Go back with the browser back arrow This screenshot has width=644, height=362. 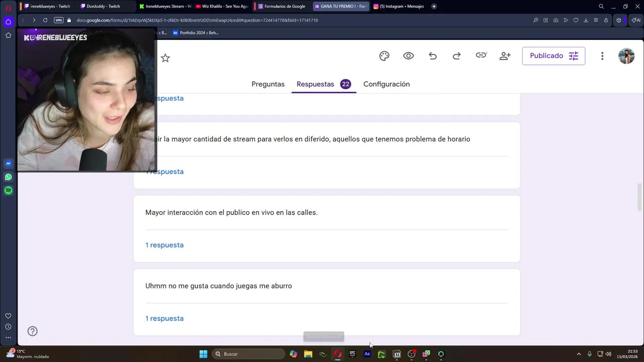click(23, 20)
